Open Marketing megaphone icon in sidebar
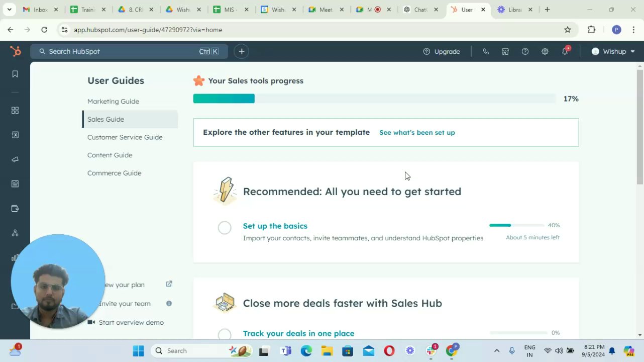 click(x=15, y=159)
